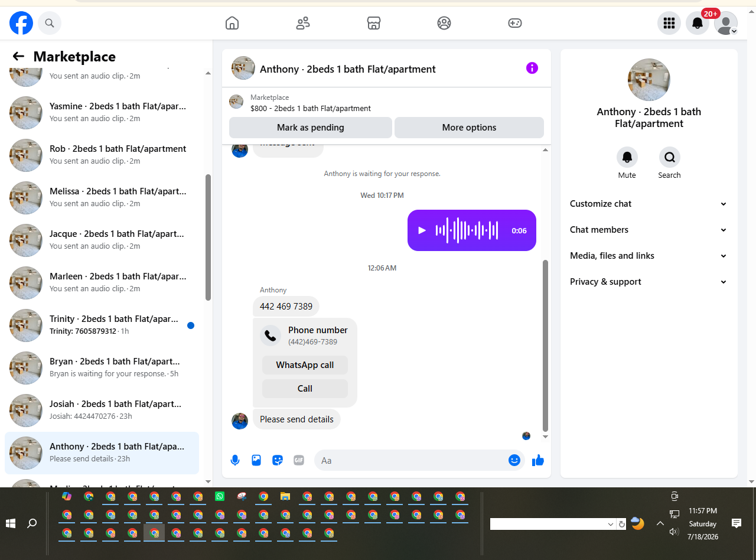Play the 0:06 audio clip

[422, 230]
